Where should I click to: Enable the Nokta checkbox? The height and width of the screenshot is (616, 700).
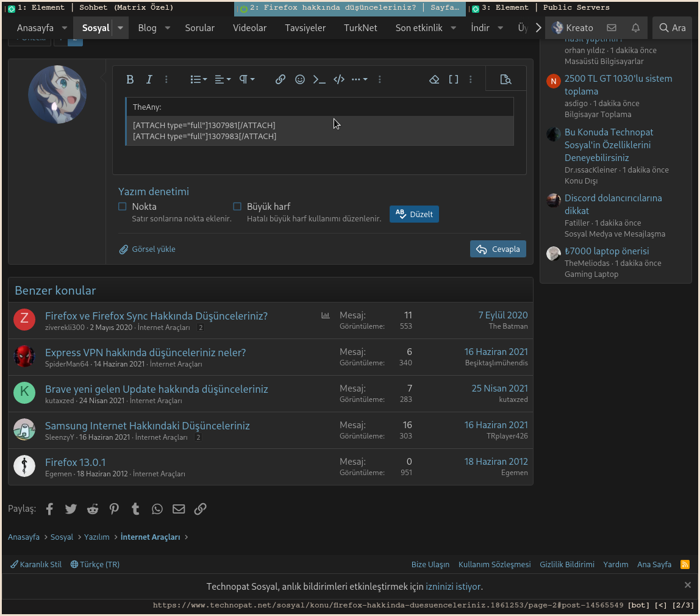pyautogui.click(x=123, y=206)
